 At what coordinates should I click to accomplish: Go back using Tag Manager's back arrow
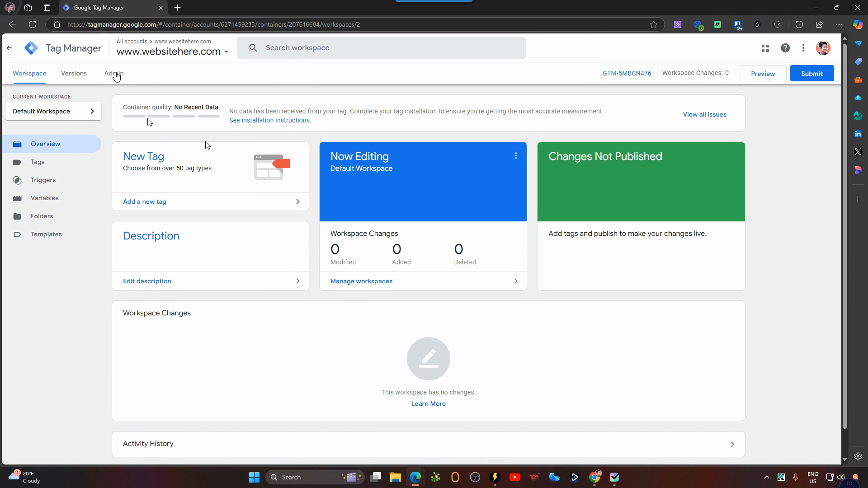[9, 48]
